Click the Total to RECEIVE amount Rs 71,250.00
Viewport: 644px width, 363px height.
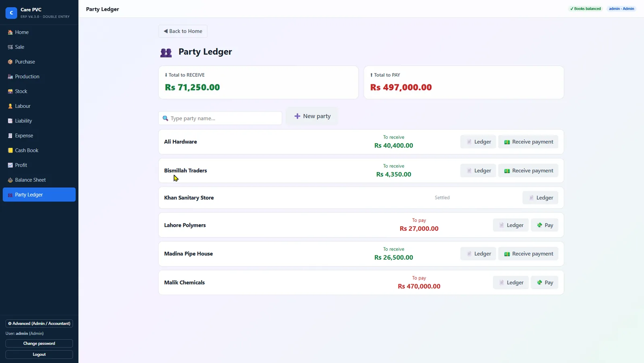coord(192,88)
